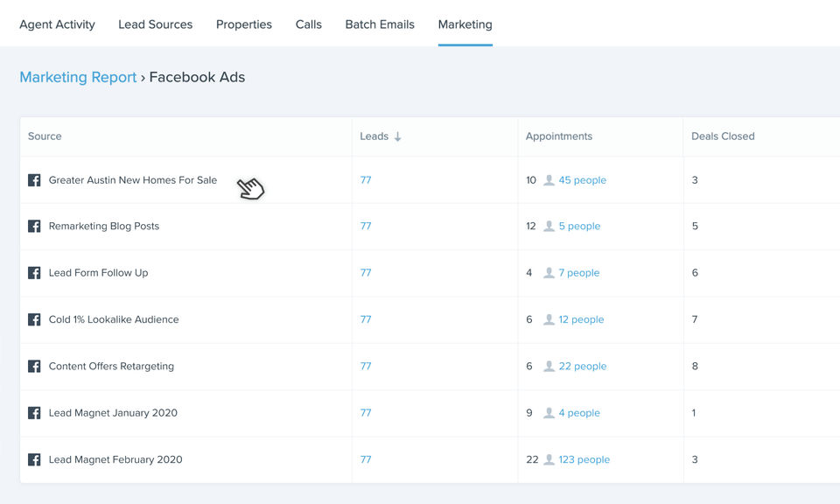Sort by the Appointments column header

coord(558,136)
